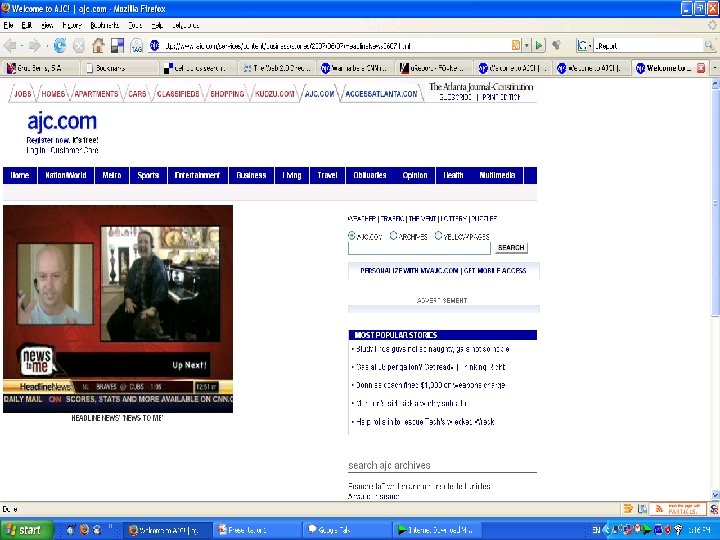Stop loading with the Stop icon
Image resolution: width=720 pixels, height=540 pixels.
[79, 45]
